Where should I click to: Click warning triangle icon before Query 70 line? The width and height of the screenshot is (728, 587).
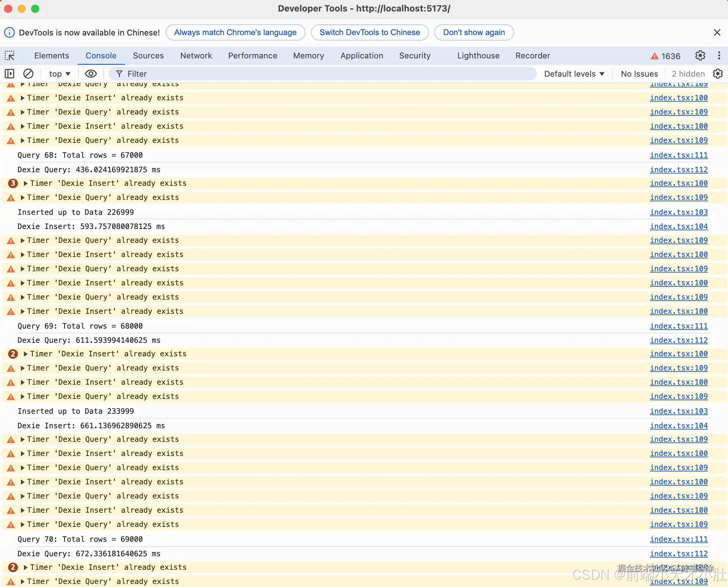tap(11, 525)
